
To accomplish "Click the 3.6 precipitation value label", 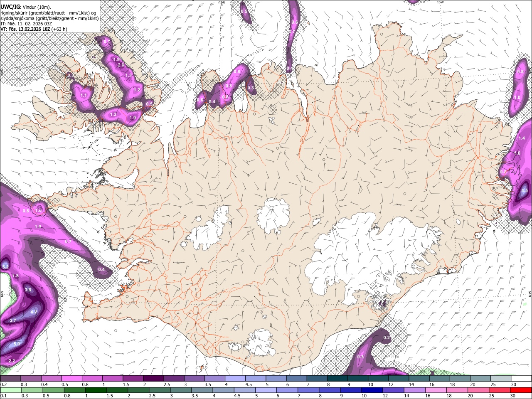I will click(x=28, y=290).
